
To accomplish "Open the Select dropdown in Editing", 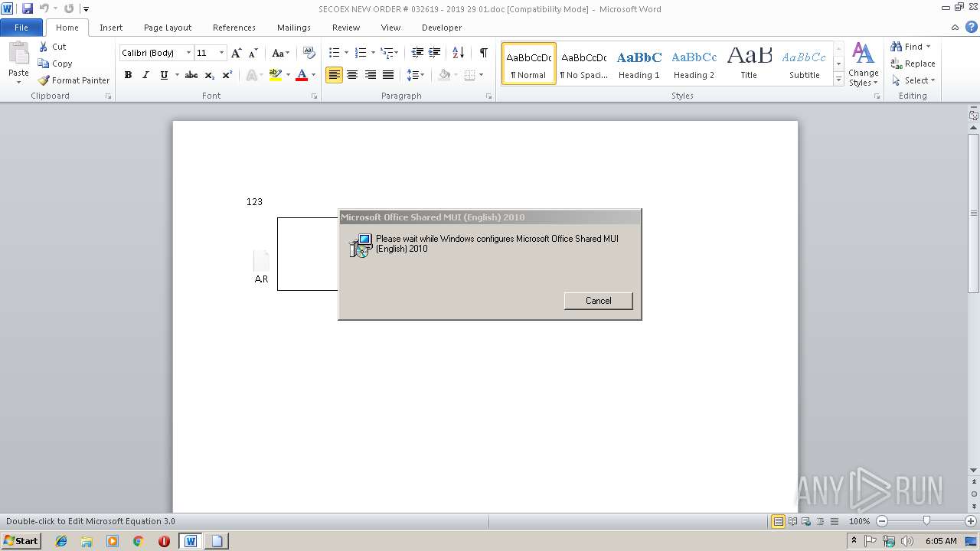I will pyautogui.click(x=913, y=80).
